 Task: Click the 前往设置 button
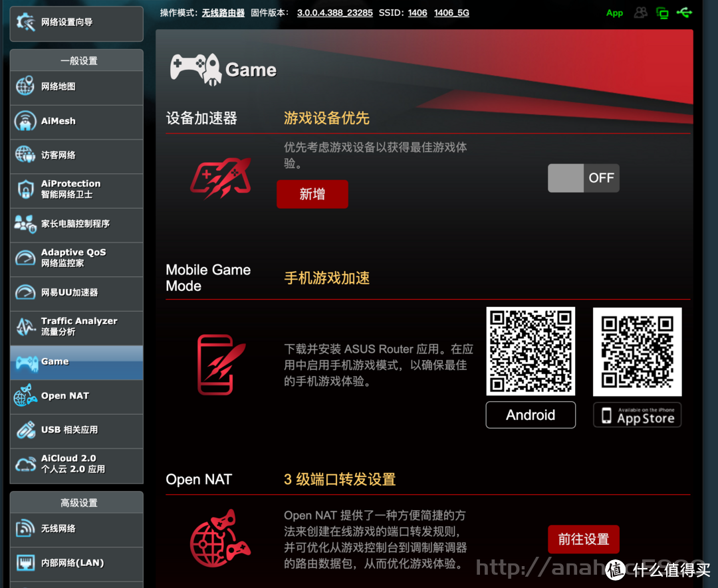coord(584,539)
